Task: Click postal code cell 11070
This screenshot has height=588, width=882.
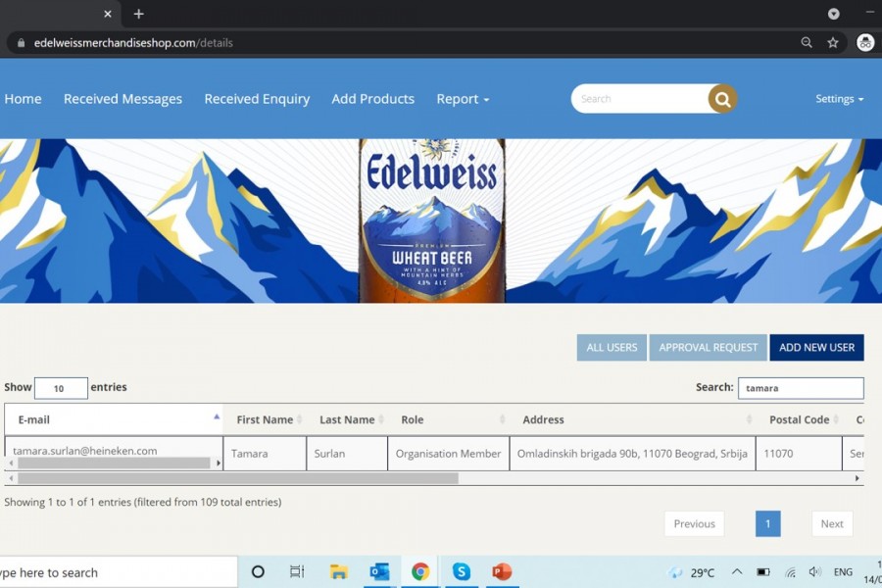Action: [799, 454]
